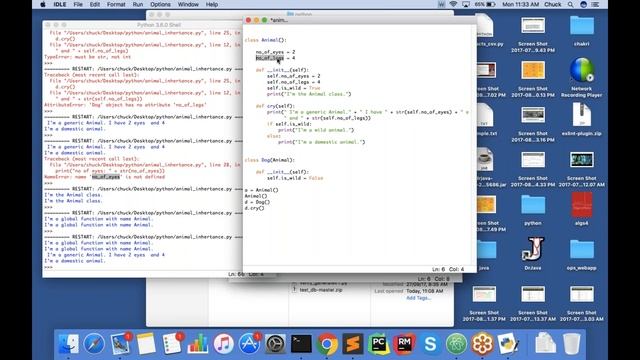Viewport: 640px width, 360px height.
Task: Open Screen Shot 2017-07...3.03 AM thumbnail
Action: click(582, 294)
